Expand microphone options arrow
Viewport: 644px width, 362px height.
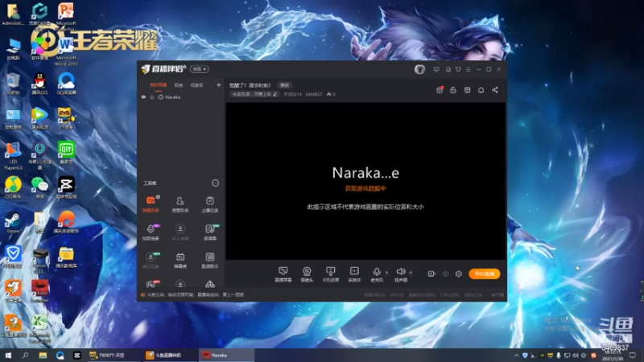(386, 272)
